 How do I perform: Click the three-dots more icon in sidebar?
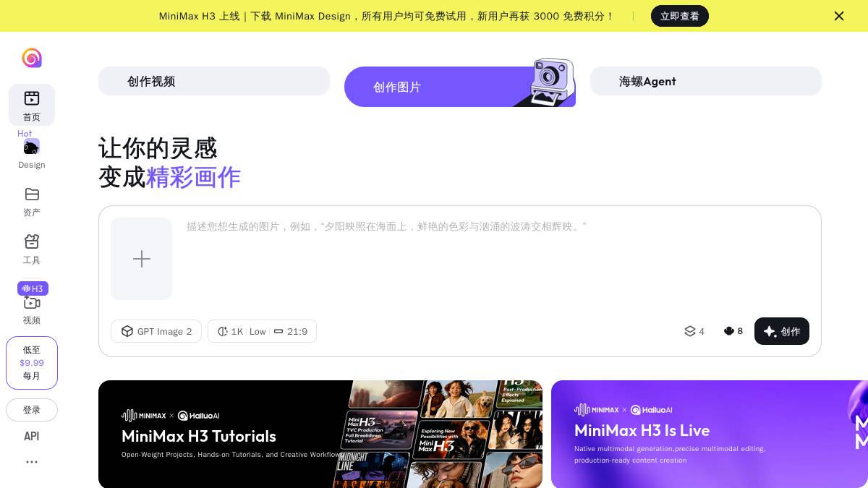tap(32, 462)
